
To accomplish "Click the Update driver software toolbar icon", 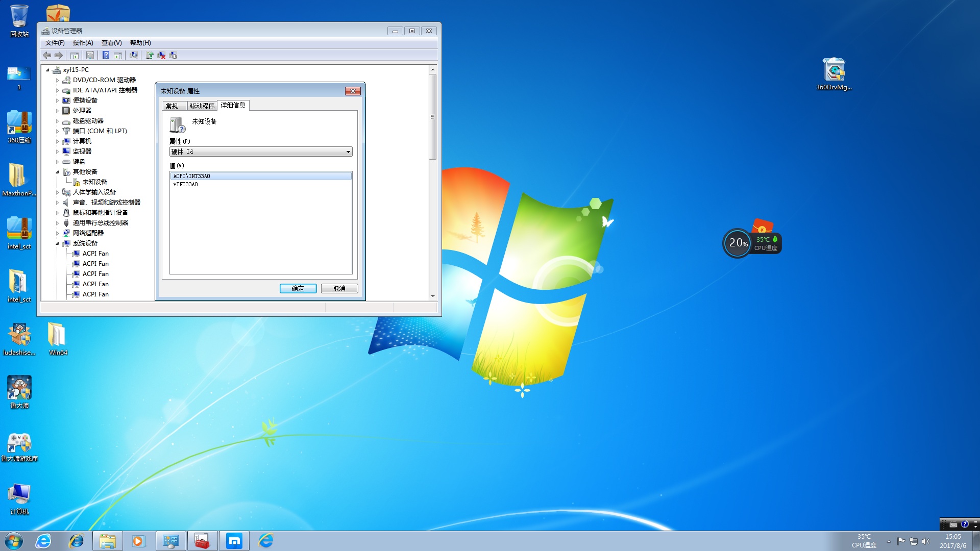I will pyautogui.click(x=150, y=55).
